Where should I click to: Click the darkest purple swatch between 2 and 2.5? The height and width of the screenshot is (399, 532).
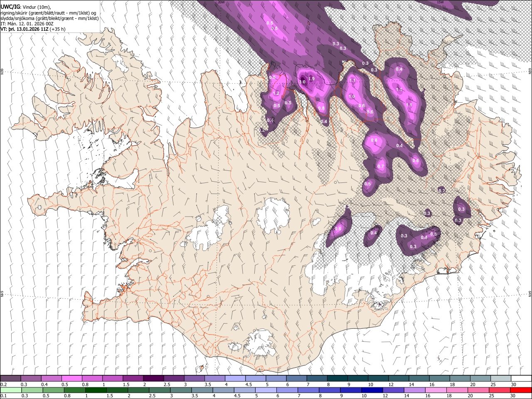pyautogui.click(x=153, y=379)
